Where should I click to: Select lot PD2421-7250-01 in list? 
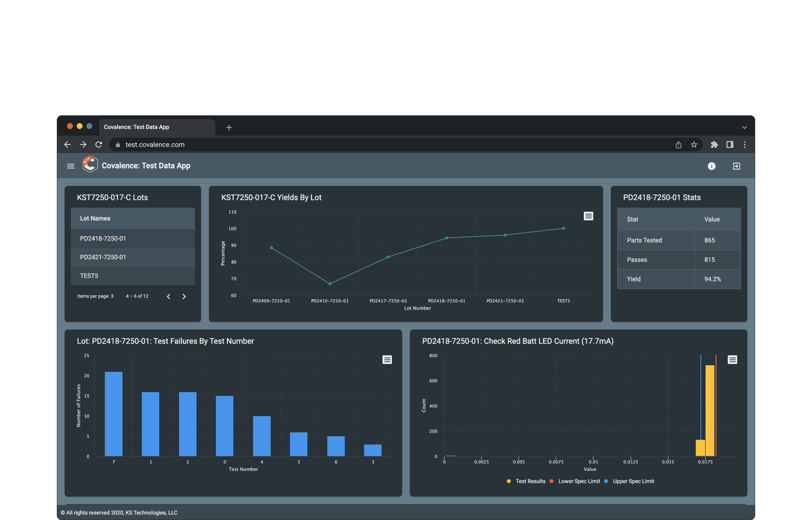coord(103,257)
